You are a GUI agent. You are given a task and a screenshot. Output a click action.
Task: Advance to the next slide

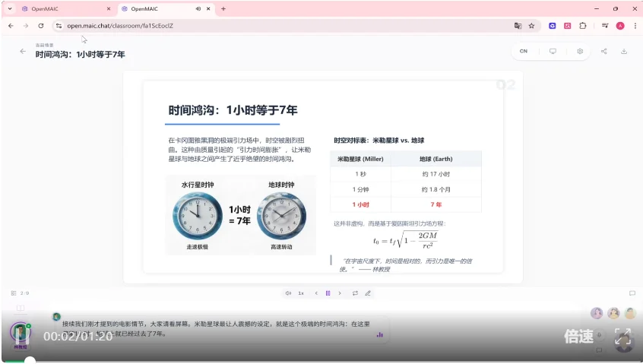pos(340,293)
